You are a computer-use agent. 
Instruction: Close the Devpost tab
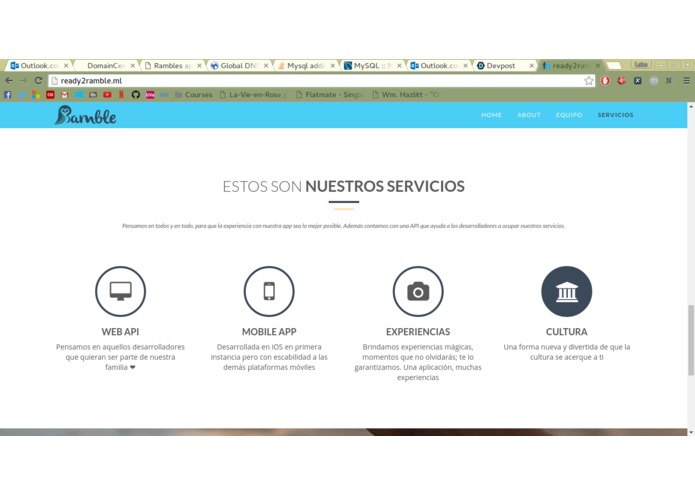(531, 66)
